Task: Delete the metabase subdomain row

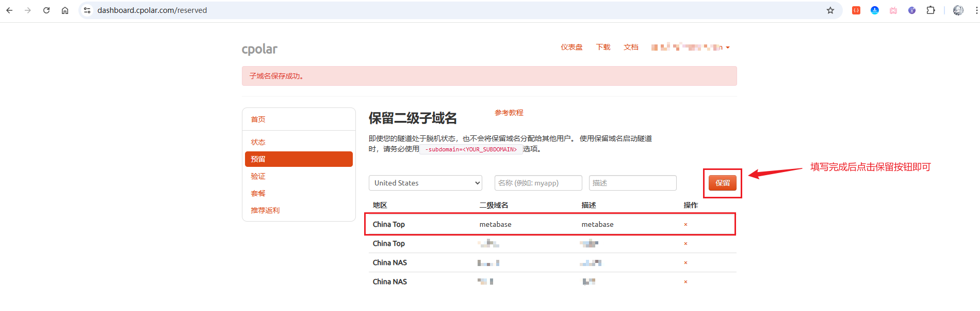Action: pos(685,225)
